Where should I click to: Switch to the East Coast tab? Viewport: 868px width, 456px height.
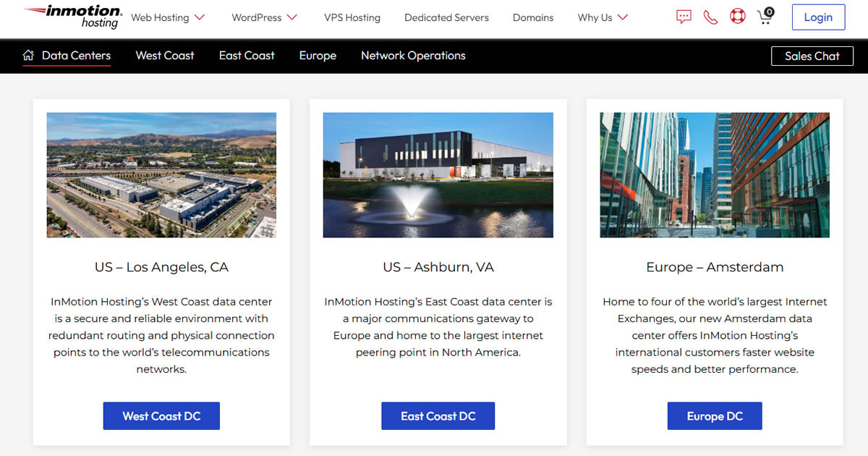[247, 55]
